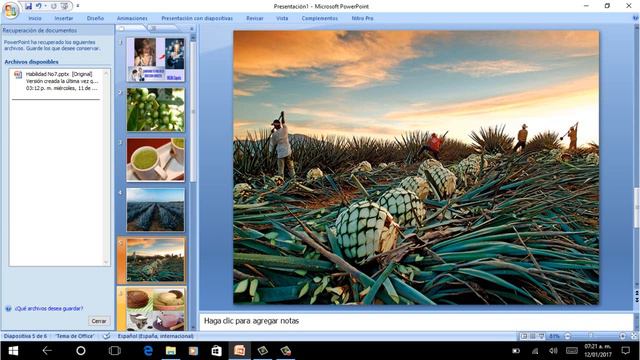Click the language 'Español (España, internacional)' indicator
The width and height of the screenshot is (640, 360).
coord(156,336)
